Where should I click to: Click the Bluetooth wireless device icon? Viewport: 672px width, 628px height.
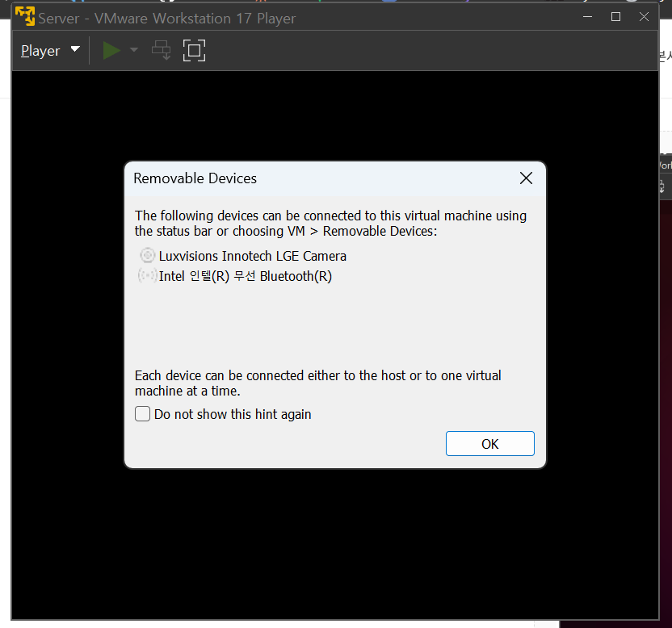(x=148, y=275)
